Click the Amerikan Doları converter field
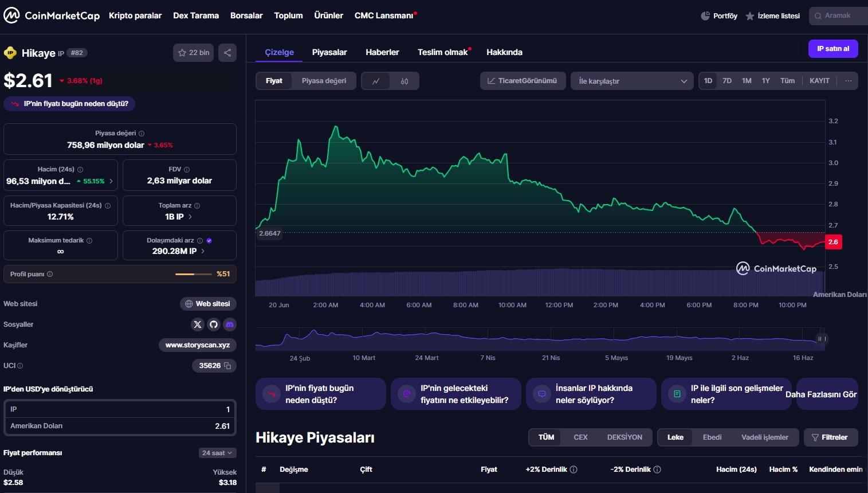Screen dimensions: 868x493 click(120, 426)
